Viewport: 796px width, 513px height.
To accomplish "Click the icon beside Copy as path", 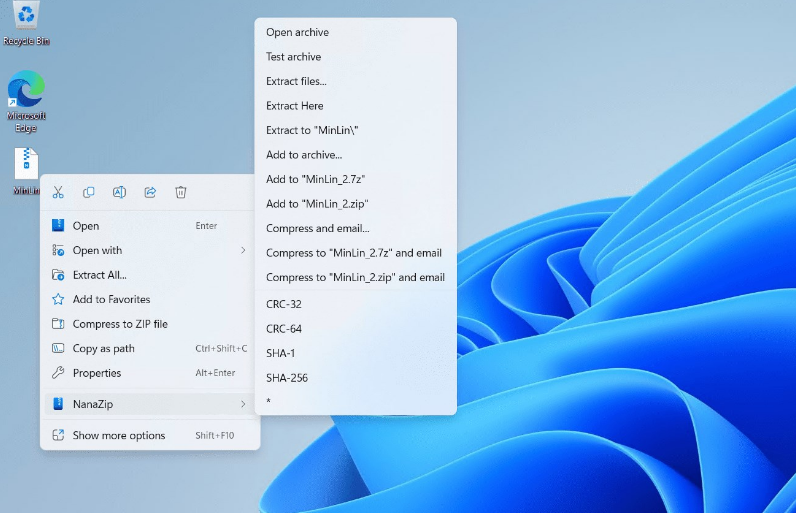I will coord(58,349).
